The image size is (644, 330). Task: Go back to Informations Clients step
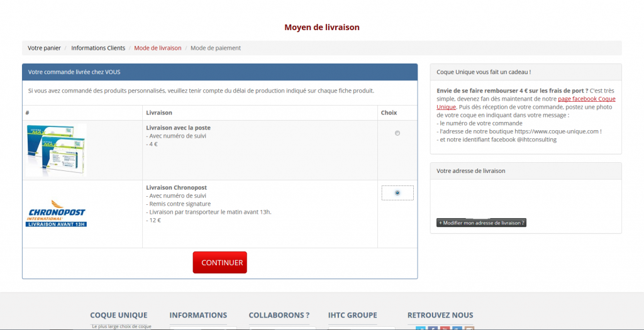(x=98, y=48)
